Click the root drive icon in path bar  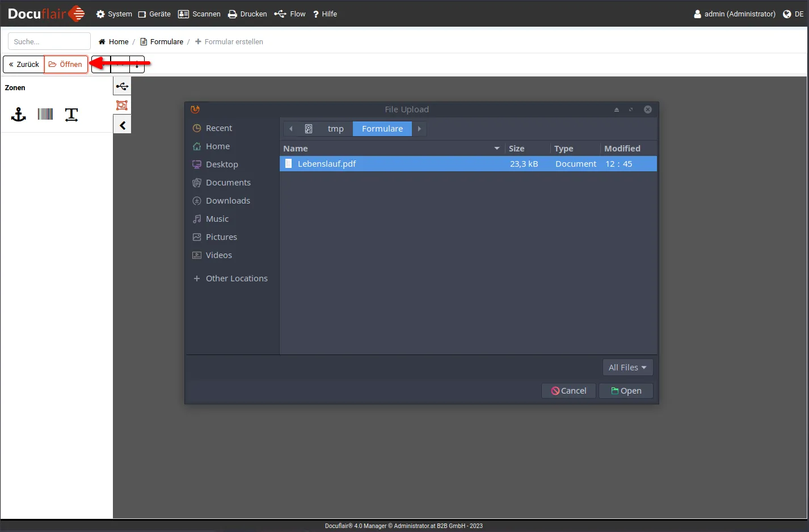click(309, 129)
